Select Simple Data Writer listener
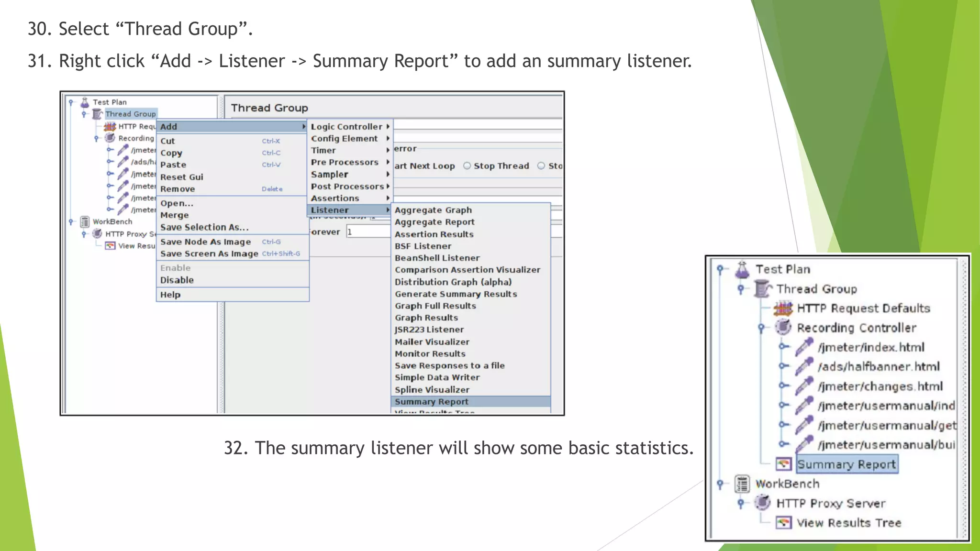Screen dimensions: 980x551 point(471,377)
